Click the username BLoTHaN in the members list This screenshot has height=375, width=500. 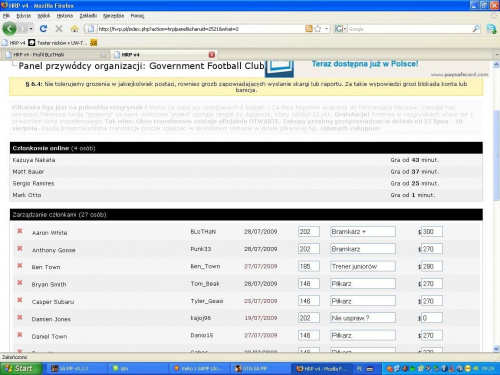click(x=203, y=232)
